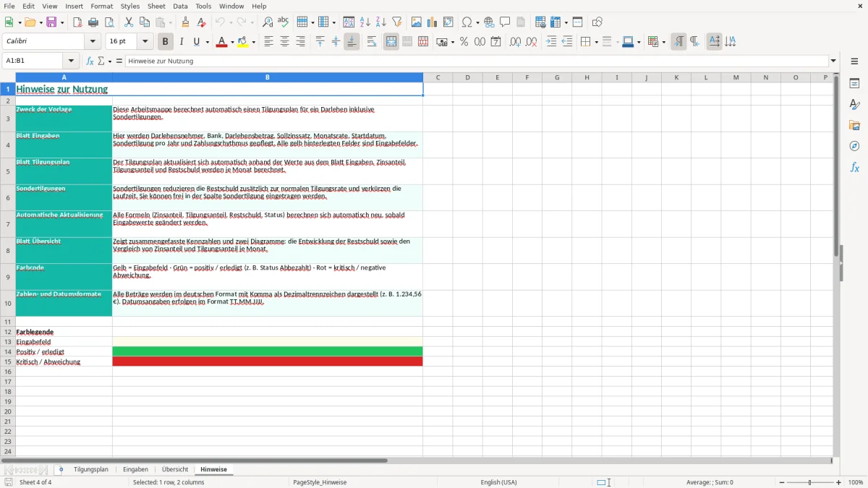Toggle Merge and Center Cells

pyautogui.click(x=391, y=42)
